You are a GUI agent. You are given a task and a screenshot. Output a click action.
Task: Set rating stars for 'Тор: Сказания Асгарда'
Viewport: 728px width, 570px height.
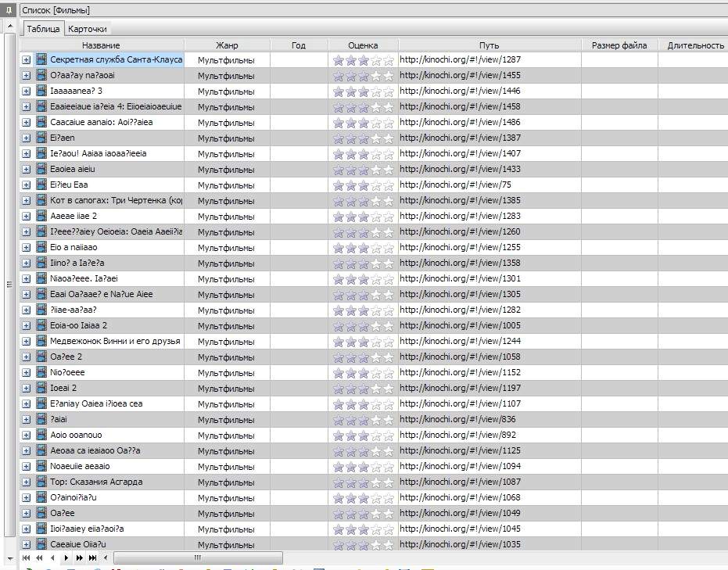tap(364, 482)
